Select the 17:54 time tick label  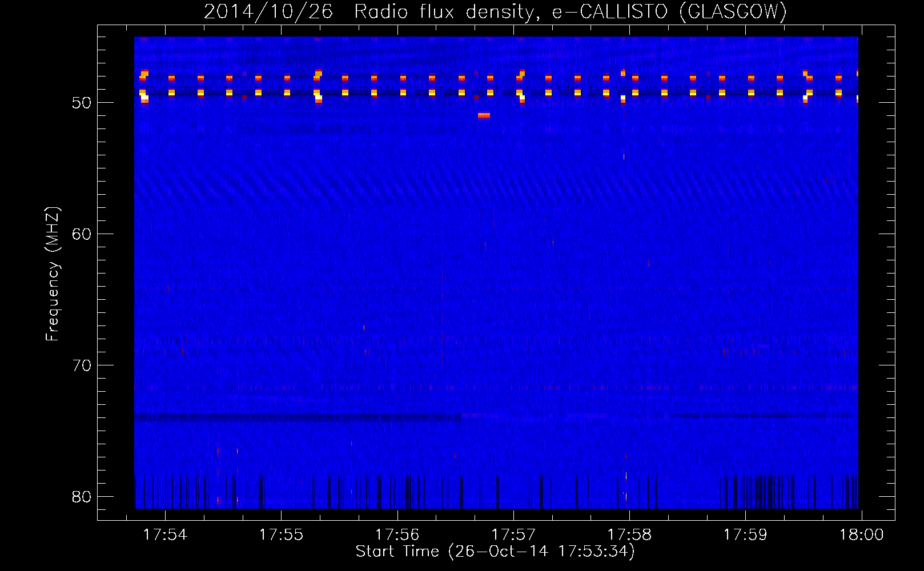165,535
